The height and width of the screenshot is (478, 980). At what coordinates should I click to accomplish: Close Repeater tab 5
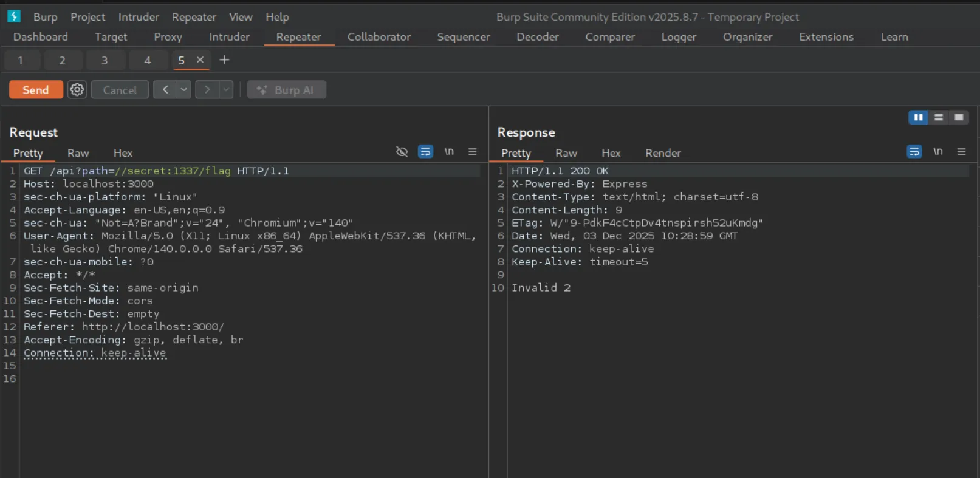point(200,60)
